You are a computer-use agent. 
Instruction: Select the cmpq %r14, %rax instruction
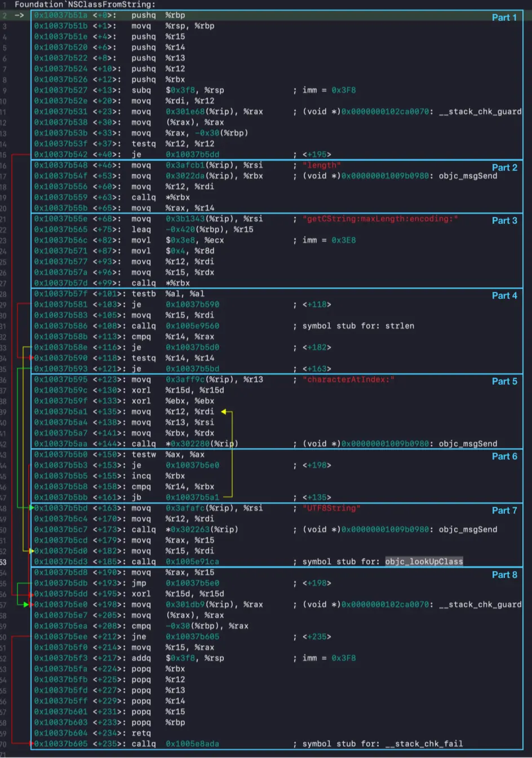pyautogui.click(x=173, y=337)
